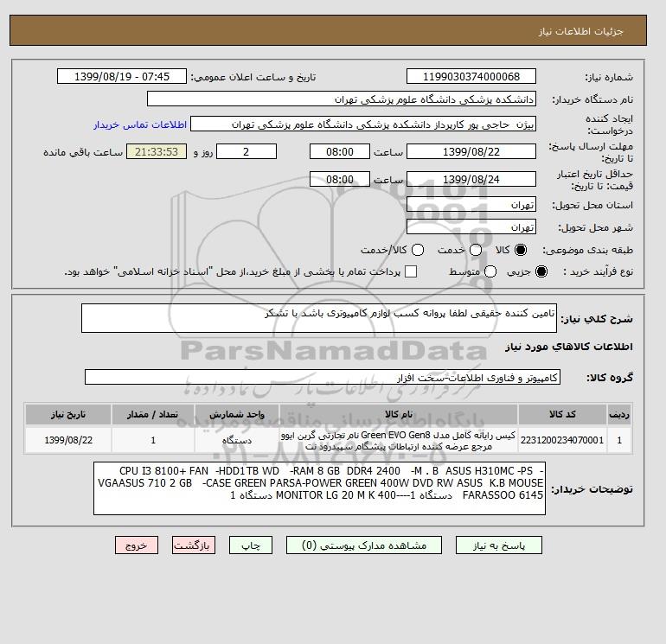Click the پاسخ به نیاز button
This screenshot has height=644, width=666.
click(499, 545)
